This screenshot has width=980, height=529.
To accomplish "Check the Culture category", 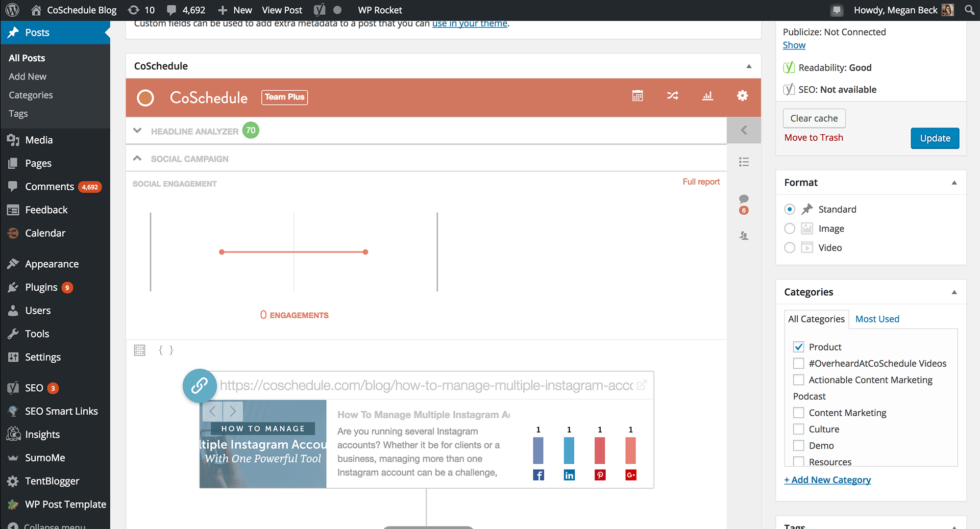I will tap(799, 429).
